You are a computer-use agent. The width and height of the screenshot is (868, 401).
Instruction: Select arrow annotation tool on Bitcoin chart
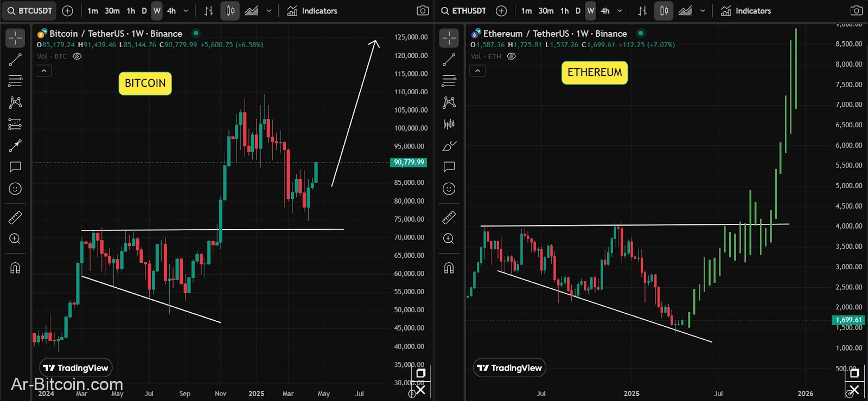coord(15,146)
